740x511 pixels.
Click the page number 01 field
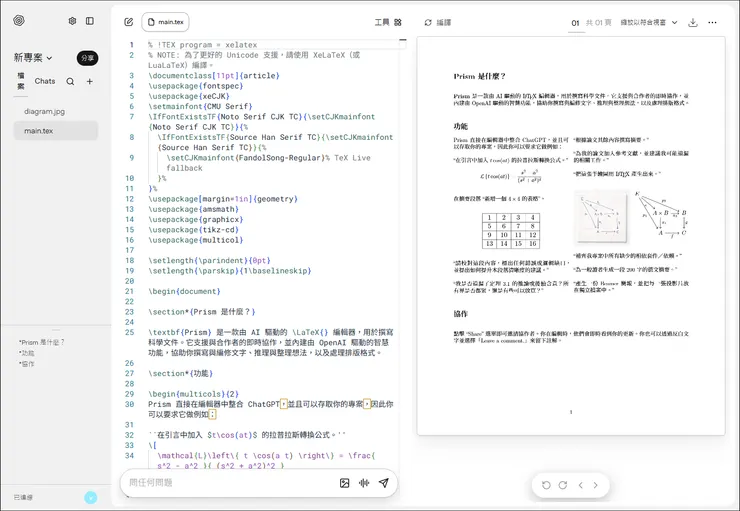(x=575, y=23)
